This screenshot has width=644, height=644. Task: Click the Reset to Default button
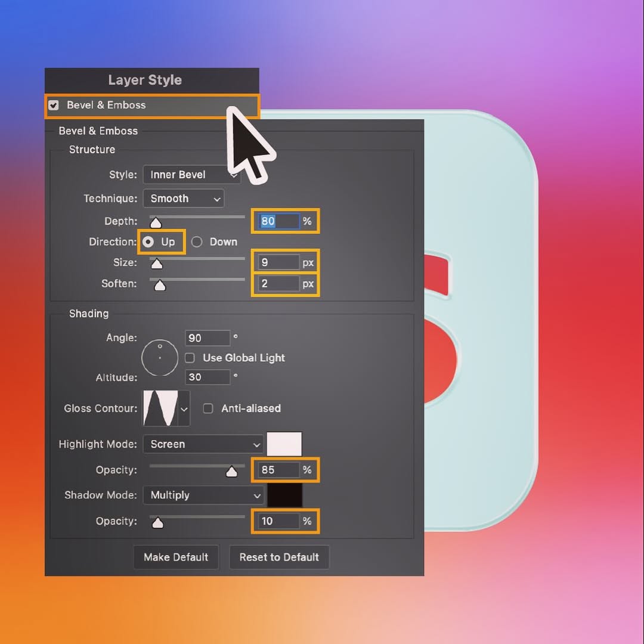pos(279,558)
